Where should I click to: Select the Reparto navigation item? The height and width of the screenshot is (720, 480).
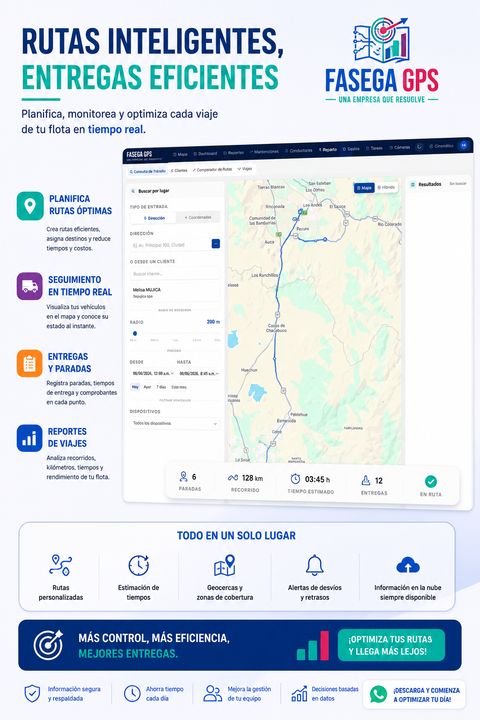[328, 150]
